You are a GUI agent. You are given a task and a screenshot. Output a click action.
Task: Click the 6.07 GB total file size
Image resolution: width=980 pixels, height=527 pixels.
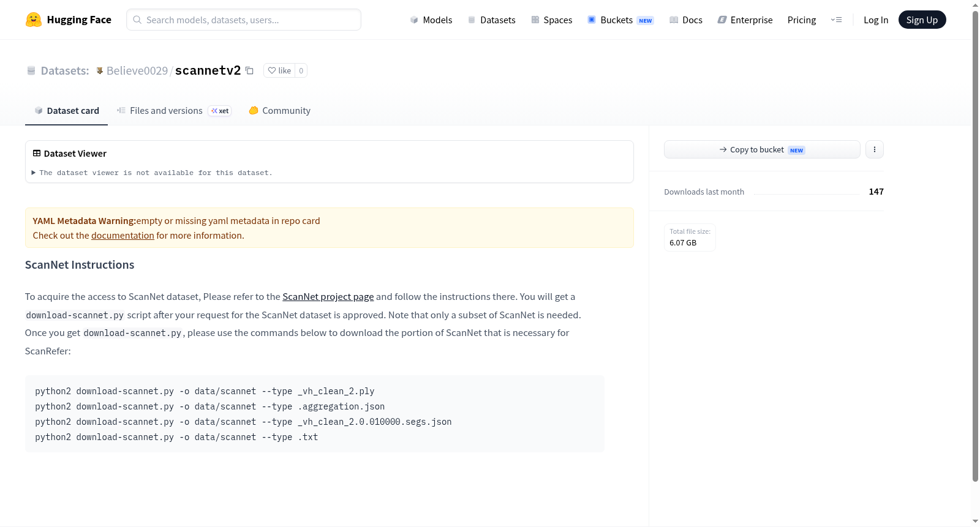[683, 243]
